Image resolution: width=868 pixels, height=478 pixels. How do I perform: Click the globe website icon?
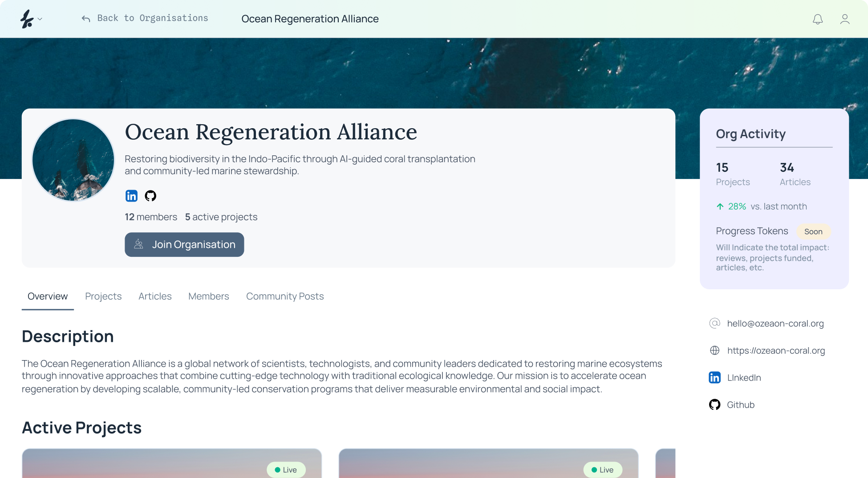click(714, 351)
